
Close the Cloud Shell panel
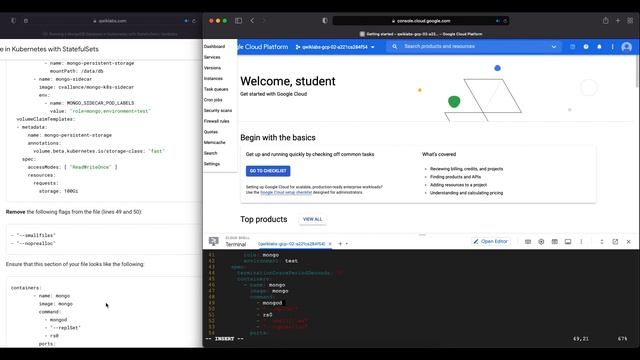[629, 242]
